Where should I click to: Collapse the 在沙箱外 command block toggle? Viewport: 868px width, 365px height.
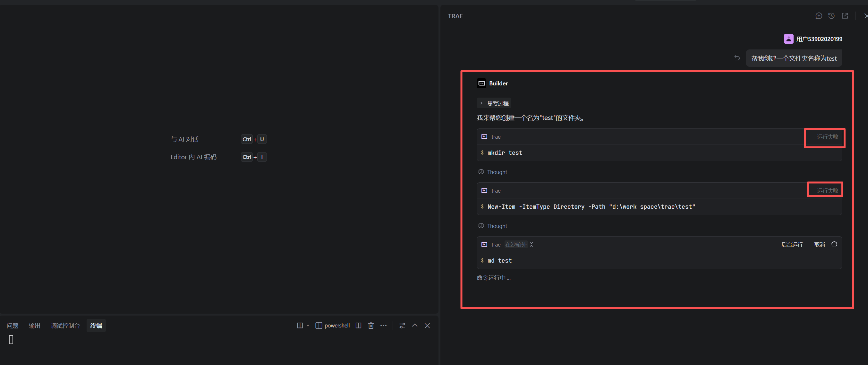coord(531,245)
